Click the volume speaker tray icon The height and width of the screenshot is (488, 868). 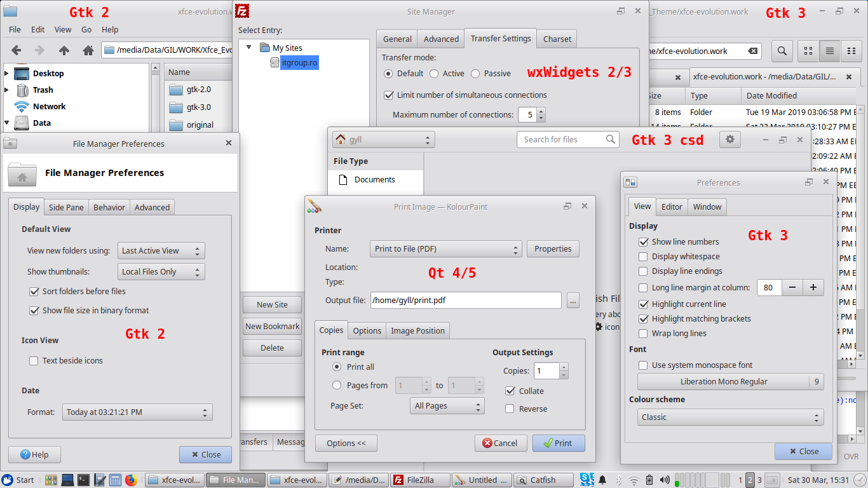coord(665,480)
